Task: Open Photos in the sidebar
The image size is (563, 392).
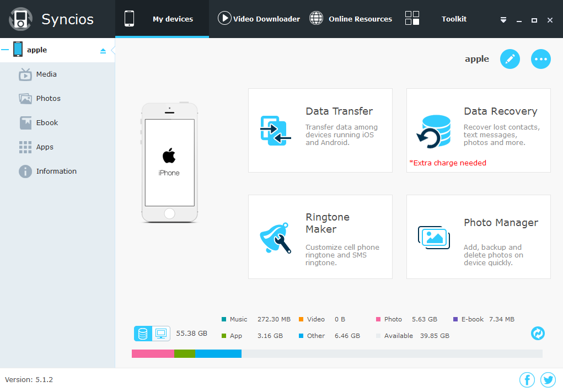Action: (x=57, y=98)
